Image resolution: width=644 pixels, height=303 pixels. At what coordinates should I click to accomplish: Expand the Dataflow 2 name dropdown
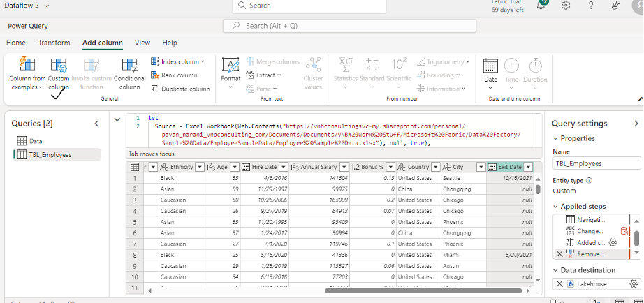(x=46, y=6)
